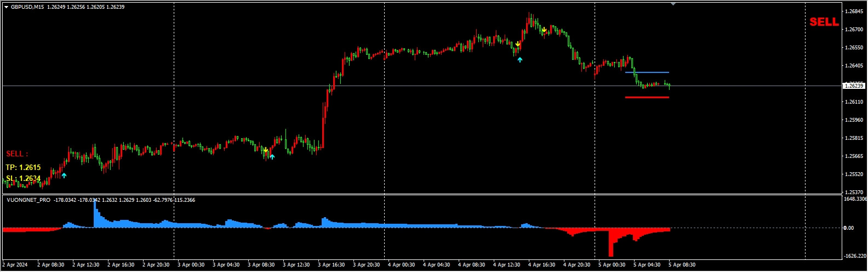Viewport: 868px width, 272px height.
Task: Select the TP: 1.2615 label
Action: click(23, 167)
